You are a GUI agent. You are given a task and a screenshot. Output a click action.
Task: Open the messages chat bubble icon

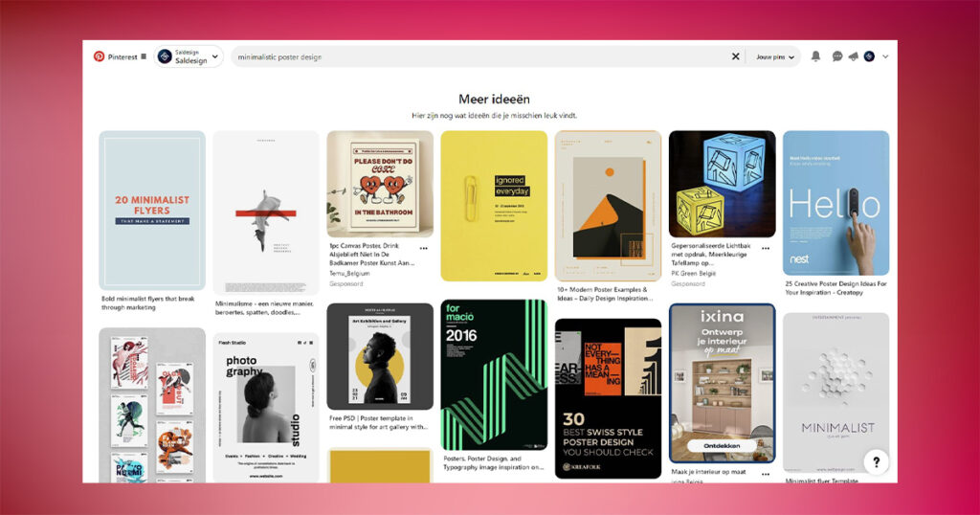837,56
